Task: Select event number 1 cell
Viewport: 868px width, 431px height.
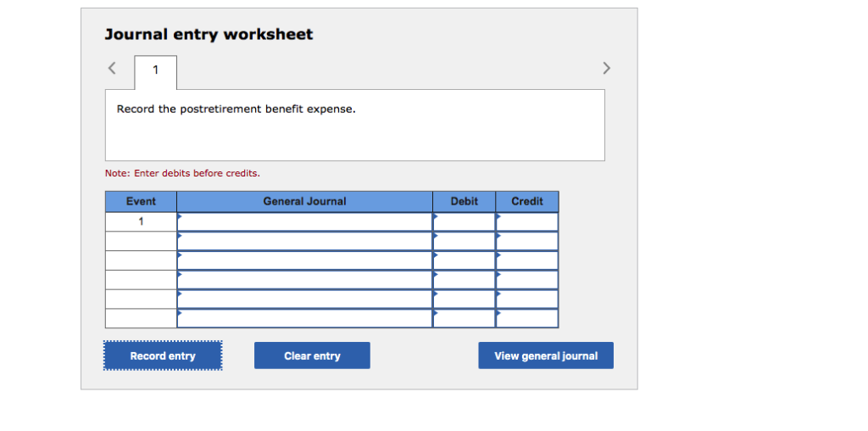Action: [x=142, y=221]
